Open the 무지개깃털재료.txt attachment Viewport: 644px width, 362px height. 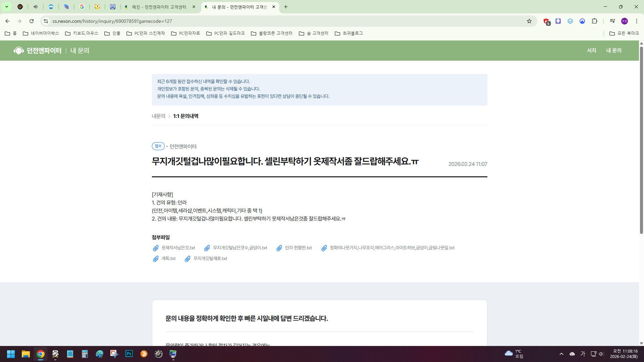point(210,259)
